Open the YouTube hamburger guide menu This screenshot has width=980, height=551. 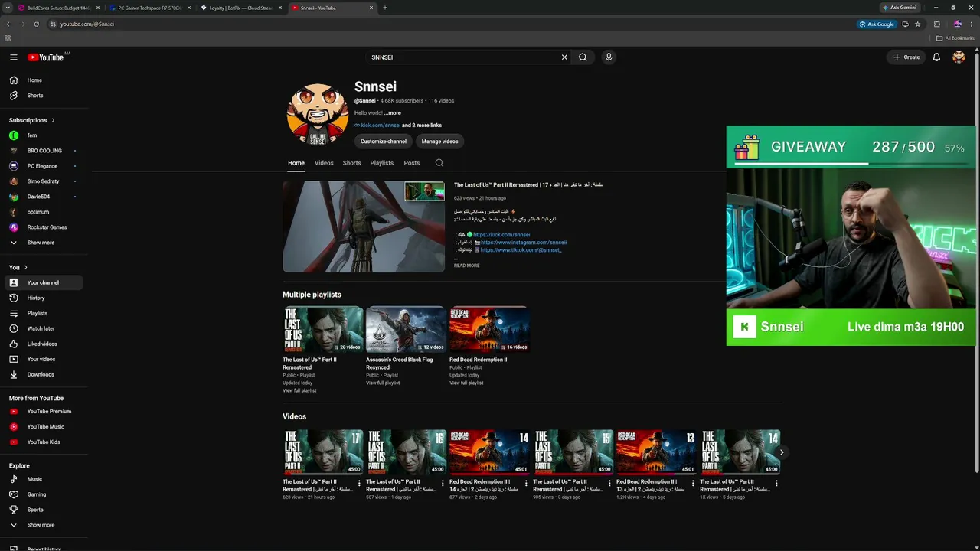[13, 57]
